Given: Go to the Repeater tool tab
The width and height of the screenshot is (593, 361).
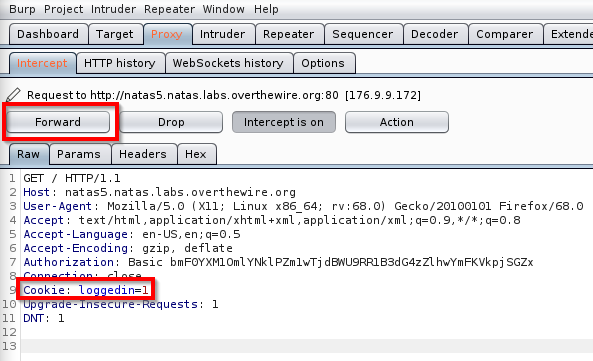Looking at the screenshot, I should pos(289,34).
